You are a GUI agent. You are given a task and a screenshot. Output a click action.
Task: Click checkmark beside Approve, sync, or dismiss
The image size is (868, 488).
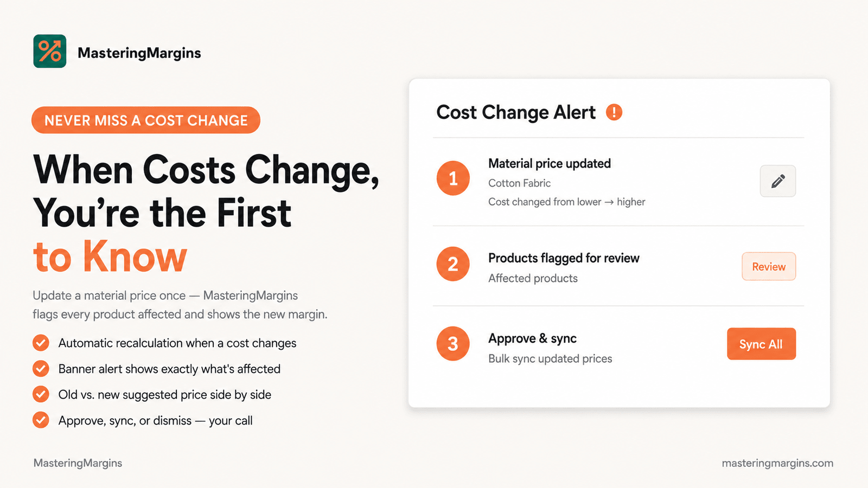click(x=41, y=420)
